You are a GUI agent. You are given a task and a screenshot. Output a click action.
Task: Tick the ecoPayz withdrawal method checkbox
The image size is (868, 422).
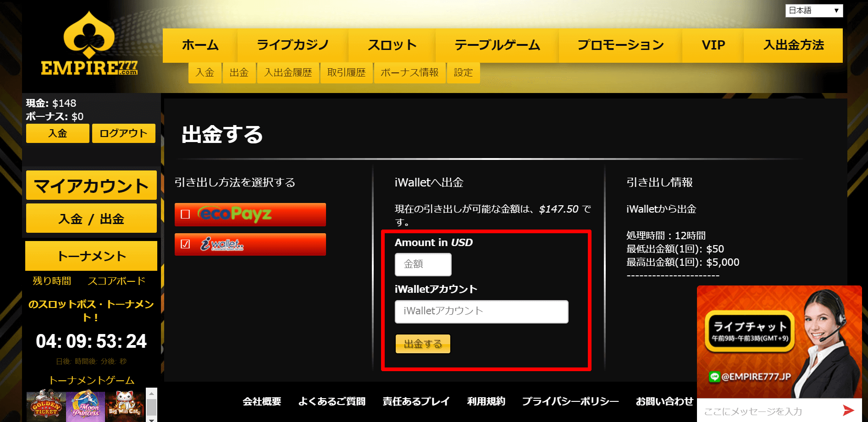[x=185, y=214]
